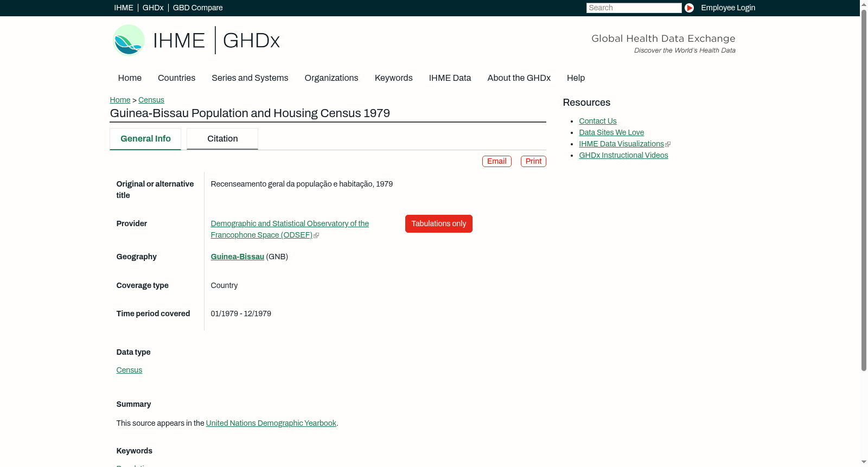Click the red search submit arrow icon

pyautogui.click(x=689, y=8)
